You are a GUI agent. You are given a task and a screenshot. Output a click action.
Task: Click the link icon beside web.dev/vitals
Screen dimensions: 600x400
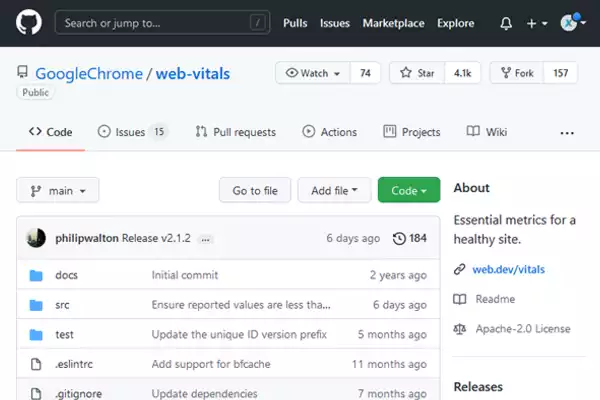pyautogui.click(x=460, y=269)
